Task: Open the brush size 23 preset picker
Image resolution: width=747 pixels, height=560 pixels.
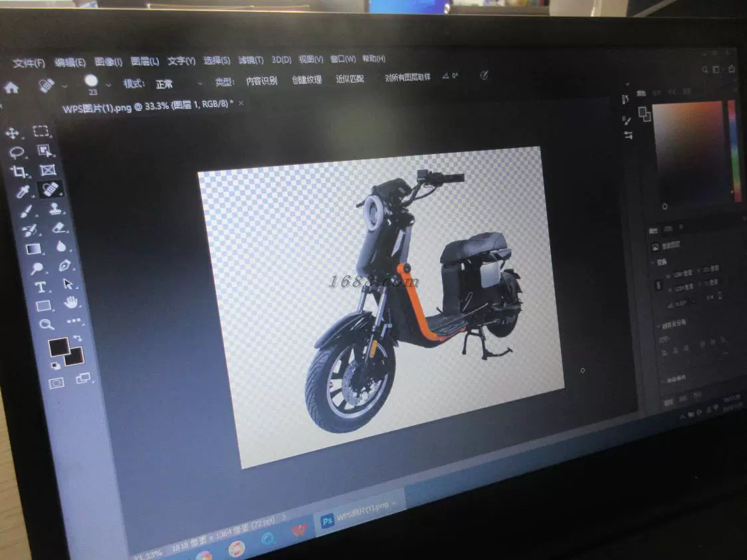Action: click(x=108, y=85)
